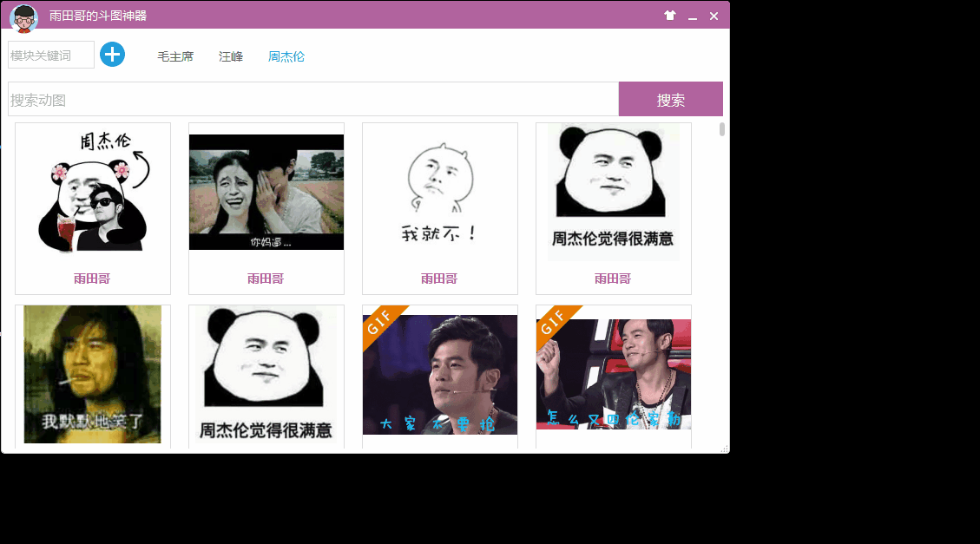Click the pin-to-top arrow icon in the title bar
The height and width of the screenshot is (544, 980).
pyautogui.click(x=669, y=16)
